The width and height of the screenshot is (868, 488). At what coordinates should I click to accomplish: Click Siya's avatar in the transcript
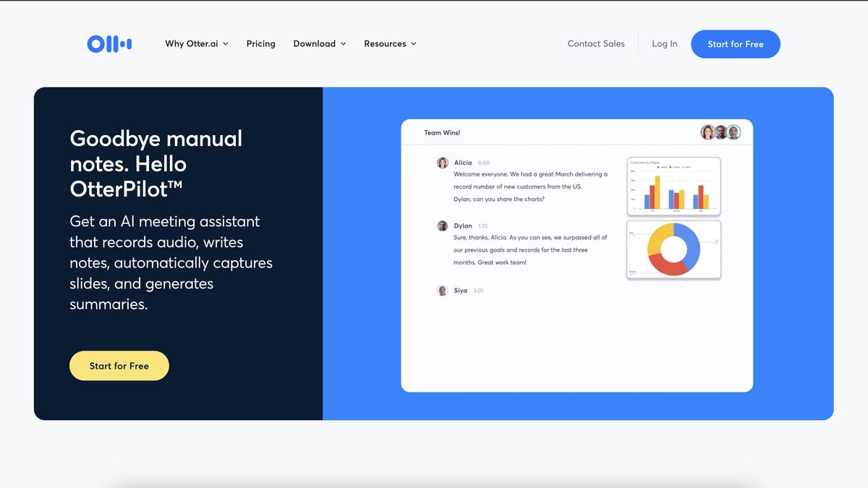[443, 291]
